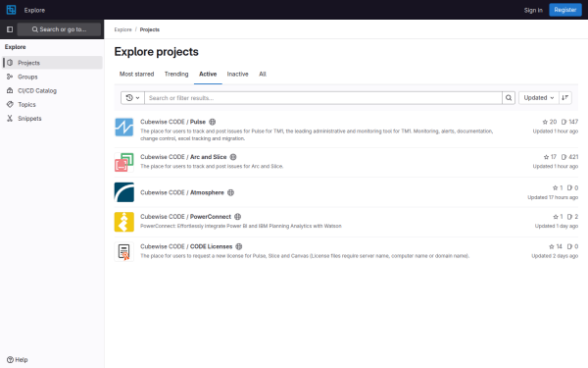Viewport: 588px width, 368px height.
Task: Switch to Inactive tab
Action: [x=237, y=74]
